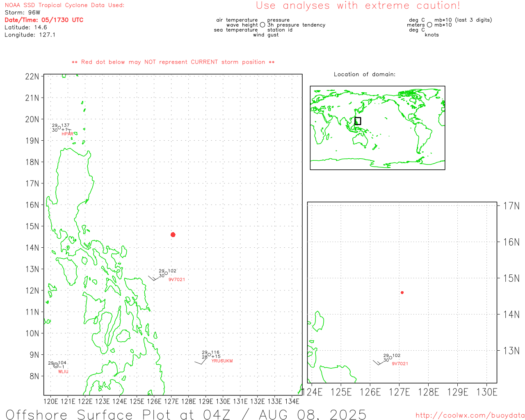Click the legend circle beside 'wave height'

point(262,25)
